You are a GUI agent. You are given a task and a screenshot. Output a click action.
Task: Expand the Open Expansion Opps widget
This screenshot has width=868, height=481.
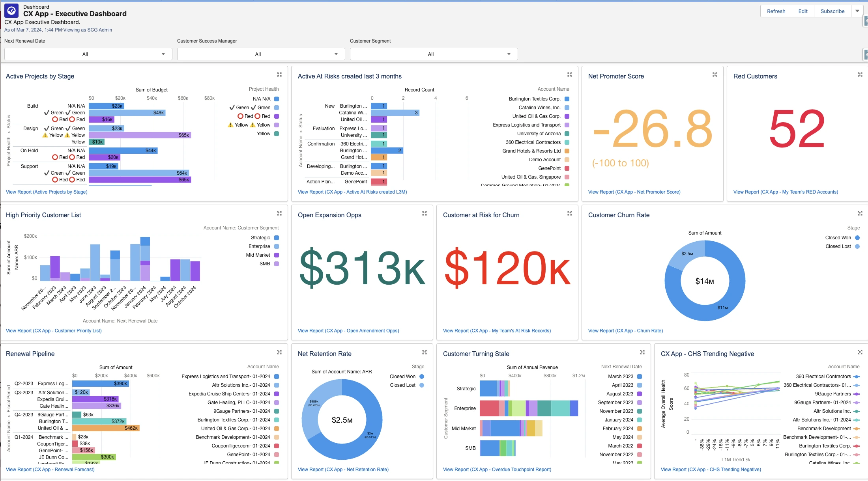(x=425, y=213)
